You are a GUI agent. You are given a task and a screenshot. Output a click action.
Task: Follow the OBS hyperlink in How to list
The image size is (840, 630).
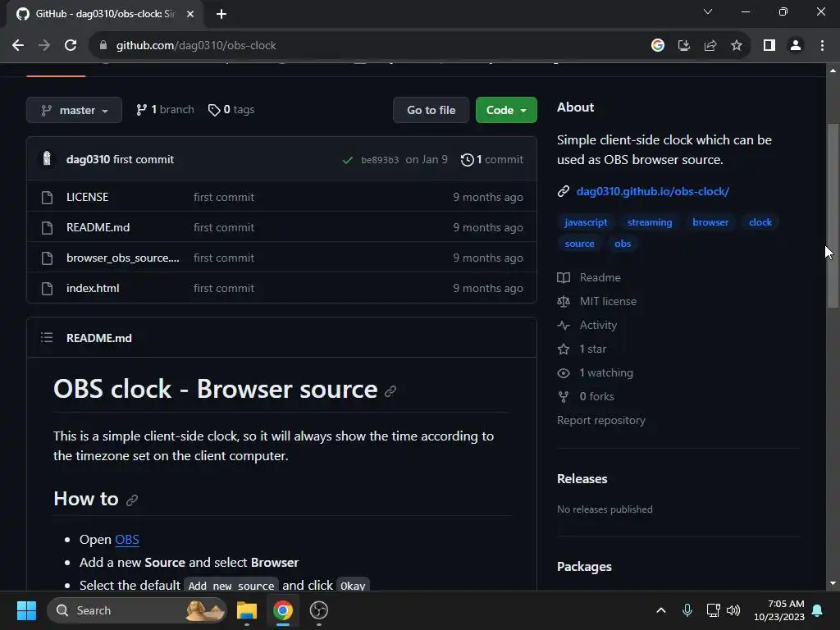point(127,540)
